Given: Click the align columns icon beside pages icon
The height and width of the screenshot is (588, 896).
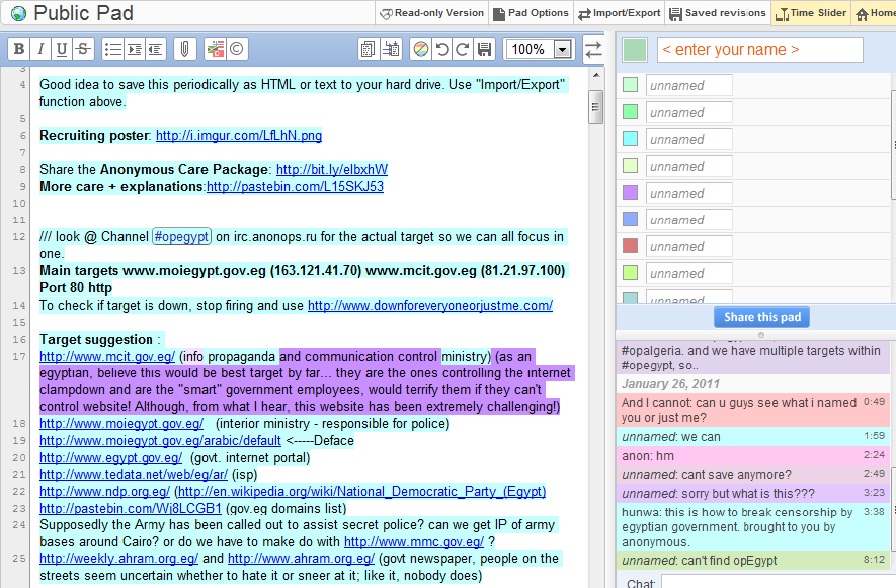Looking at the screenshot, I should pos(391,49).
